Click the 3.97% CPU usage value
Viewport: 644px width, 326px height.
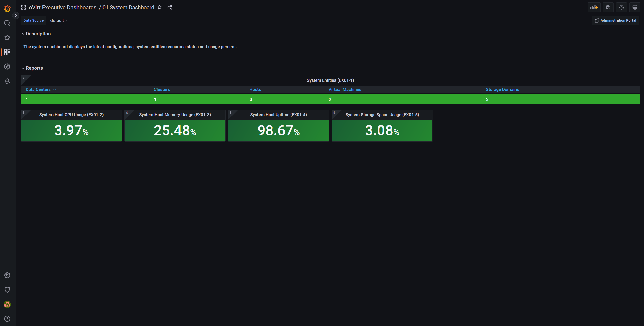coord(71,130)
